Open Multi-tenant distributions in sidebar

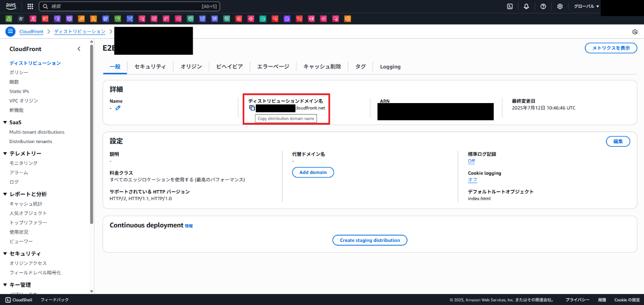(x=37, y=132)
